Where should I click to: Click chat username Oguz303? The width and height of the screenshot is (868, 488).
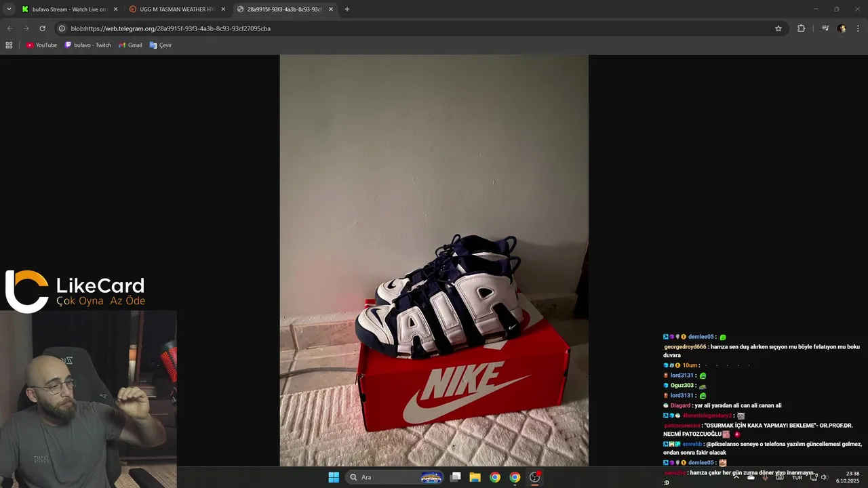pyautogui.click(x=682, y=386)
